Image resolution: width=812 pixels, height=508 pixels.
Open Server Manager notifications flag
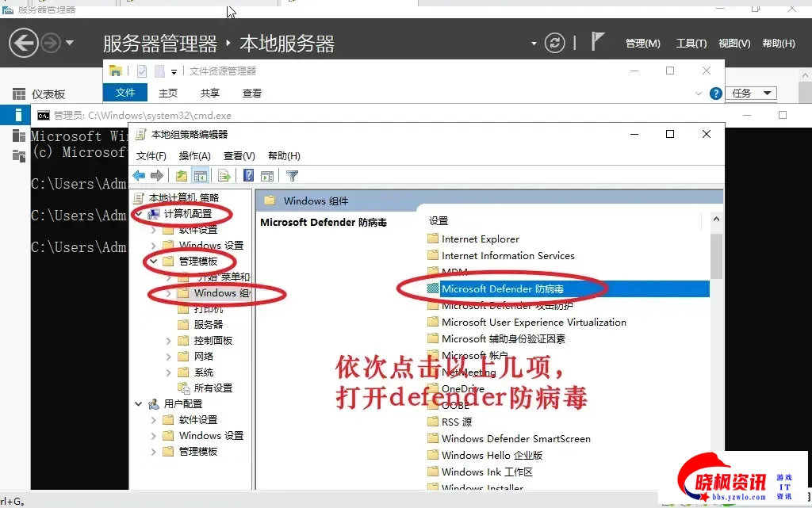[597, 41]
